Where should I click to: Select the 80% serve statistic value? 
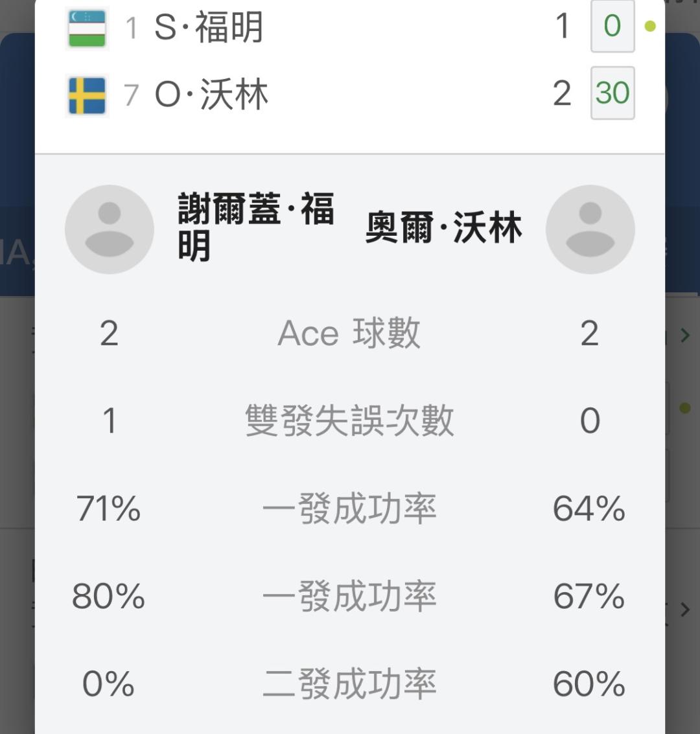click(109, 597)
